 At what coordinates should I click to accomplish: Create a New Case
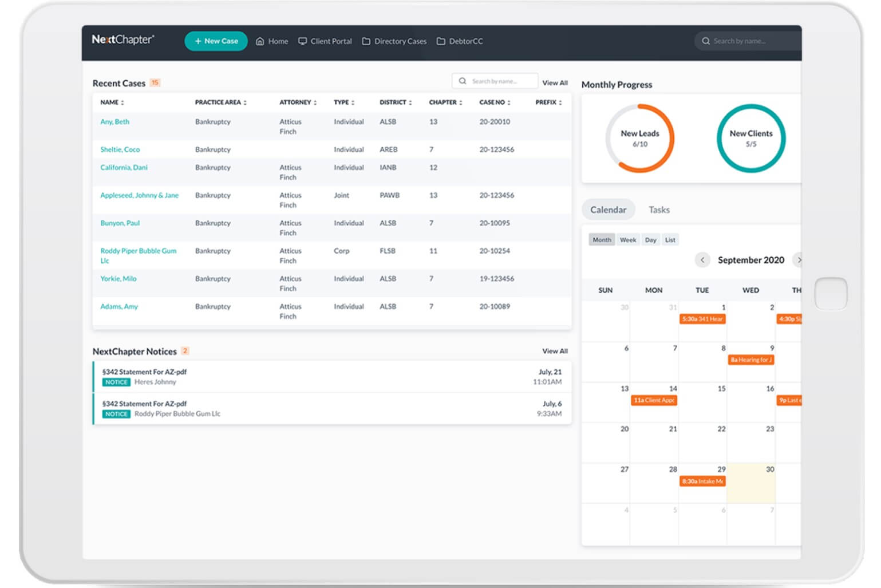216,41
